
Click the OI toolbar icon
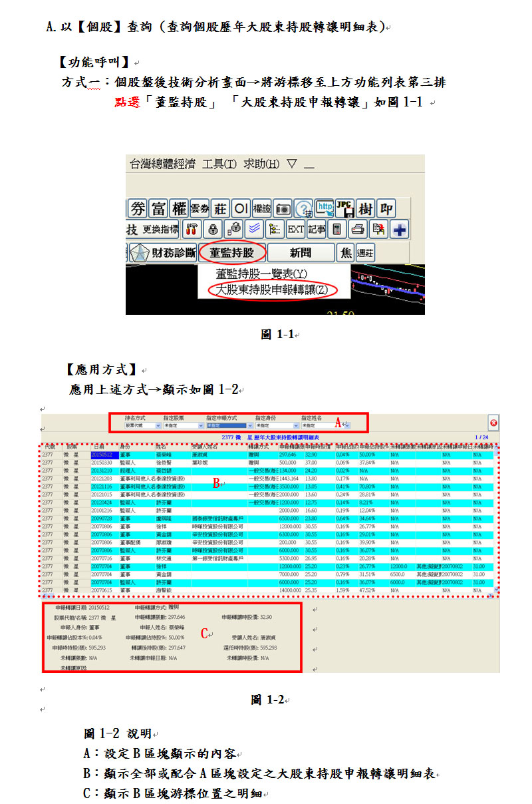pos(241,208)
